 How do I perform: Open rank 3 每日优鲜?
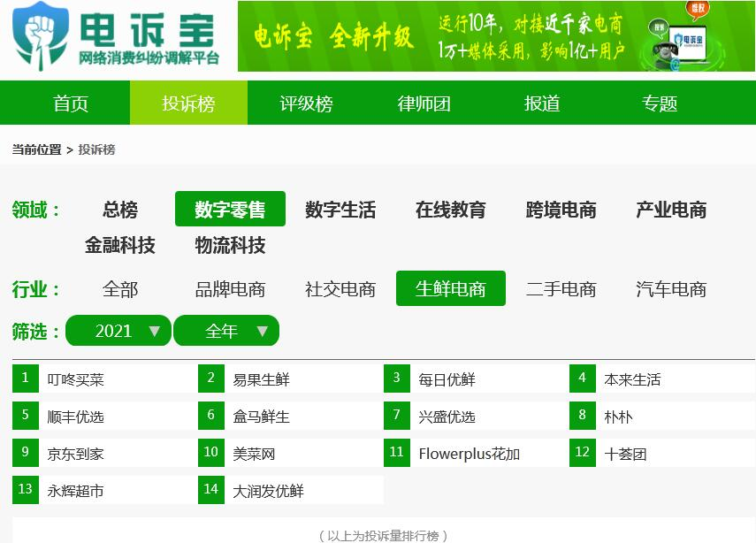coord(477,379)
